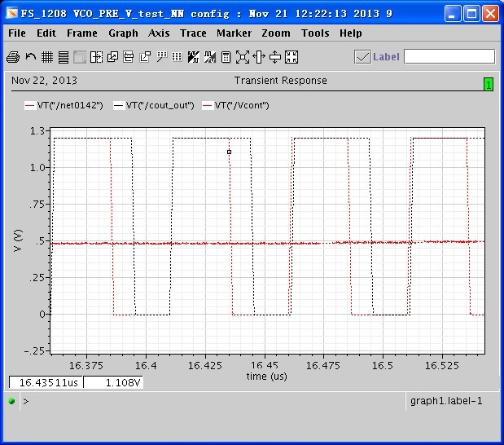
Task: Click the Print icon in the toolbar
Action: (13, 56)
